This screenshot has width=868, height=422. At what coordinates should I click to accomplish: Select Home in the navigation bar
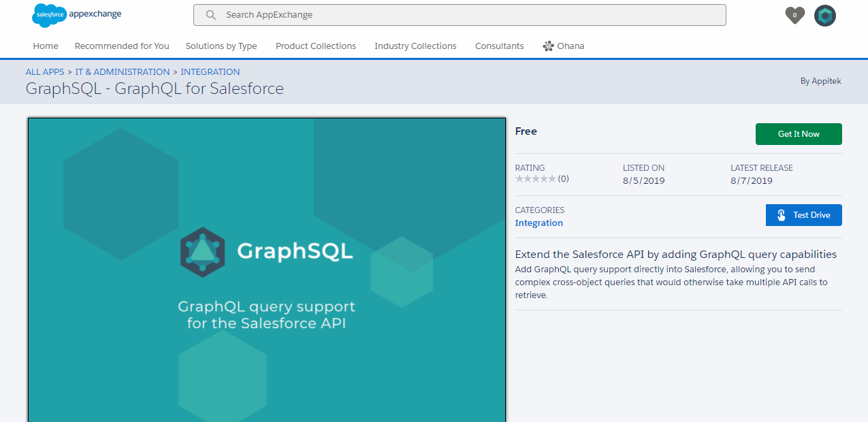(x=45, y=46)
